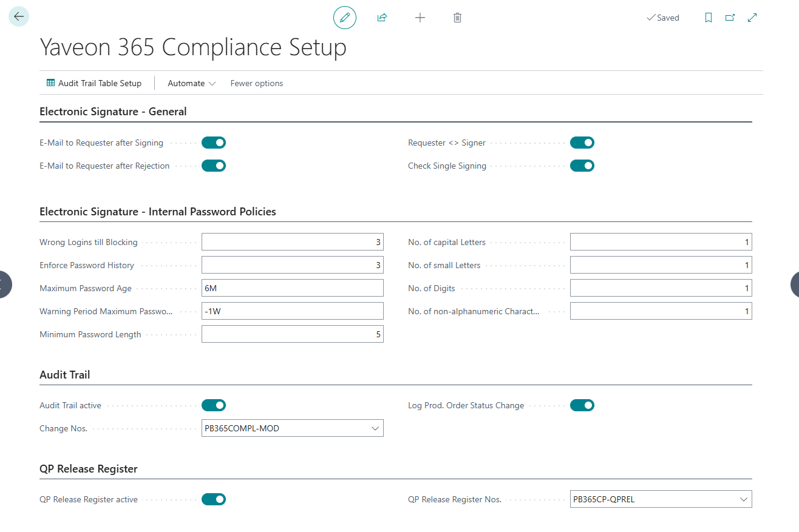Click Fewer options
This screenshot has height=532, width=799.
coord(257,83)
